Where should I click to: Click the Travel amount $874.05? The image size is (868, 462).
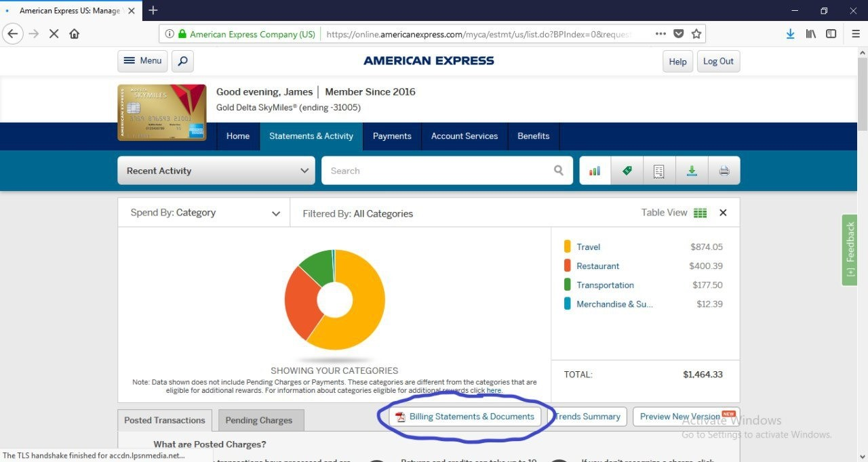tap(707, 247)
